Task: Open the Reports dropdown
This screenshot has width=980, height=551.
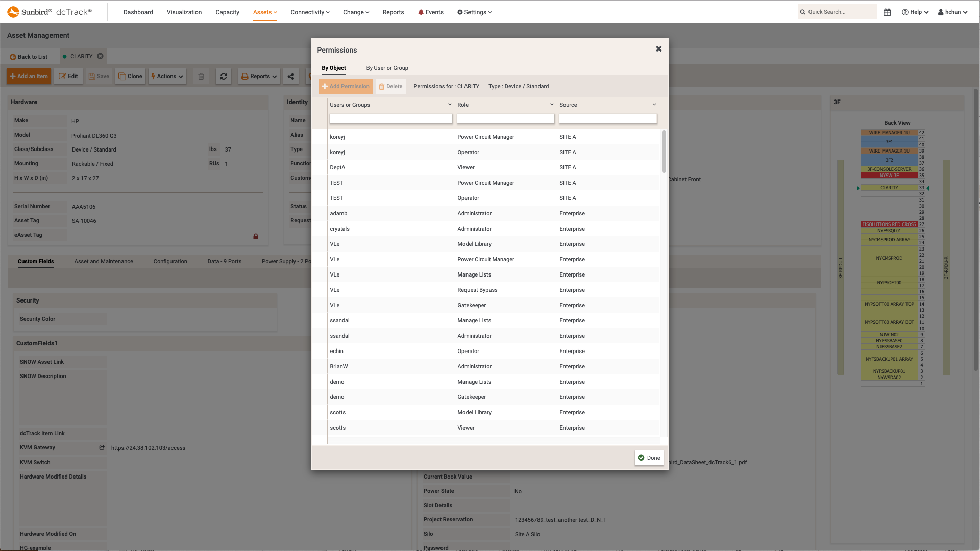Action: pyautogui.click(x=259, y=76)
